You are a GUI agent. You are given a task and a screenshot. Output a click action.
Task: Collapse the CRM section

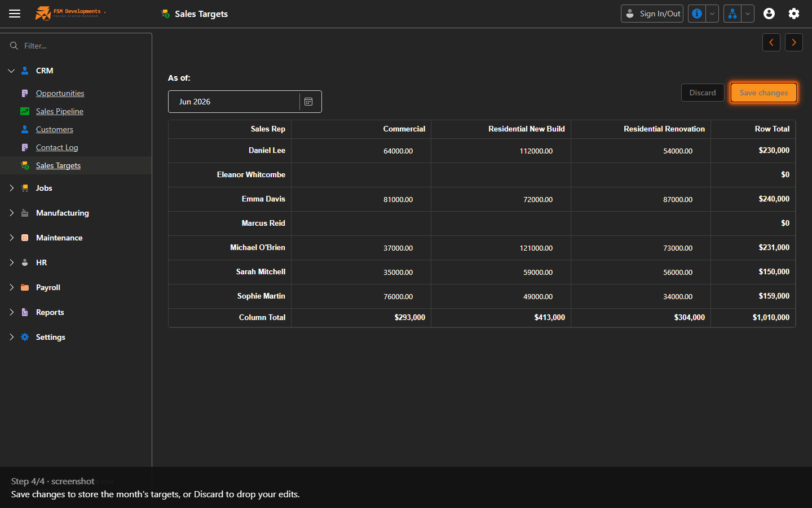coord(11,71)
